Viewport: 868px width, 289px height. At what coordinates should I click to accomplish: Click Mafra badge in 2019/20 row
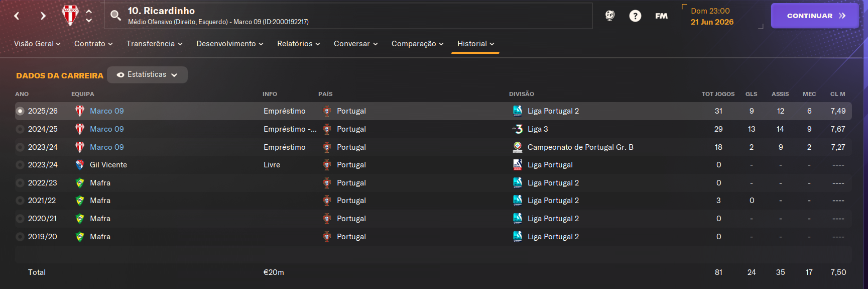pyautogui.click(x=80, y=237)
